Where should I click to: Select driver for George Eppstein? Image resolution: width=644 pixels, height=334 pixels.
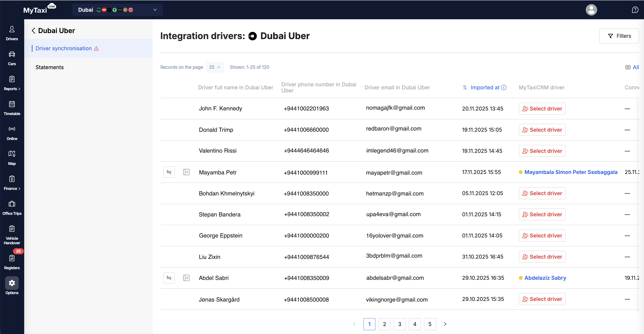tap(542, 236)
